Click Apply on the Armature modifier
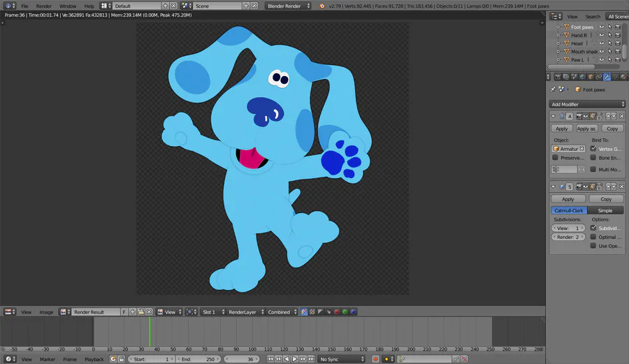Screen dimensions: 629x364 (x=562, y=129)
